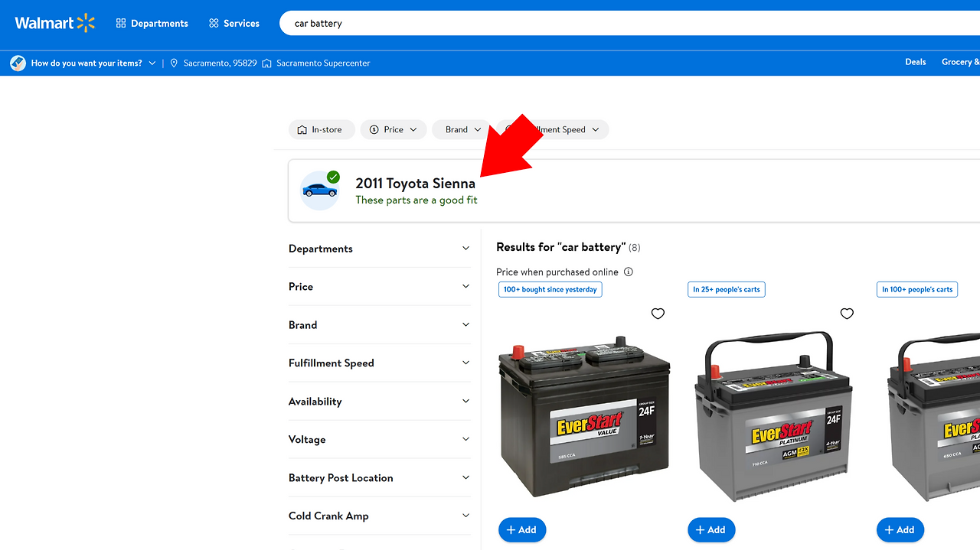Change Sacramento, 95829 location
This screenshot has height=550, width=980.
pos(214,63)
